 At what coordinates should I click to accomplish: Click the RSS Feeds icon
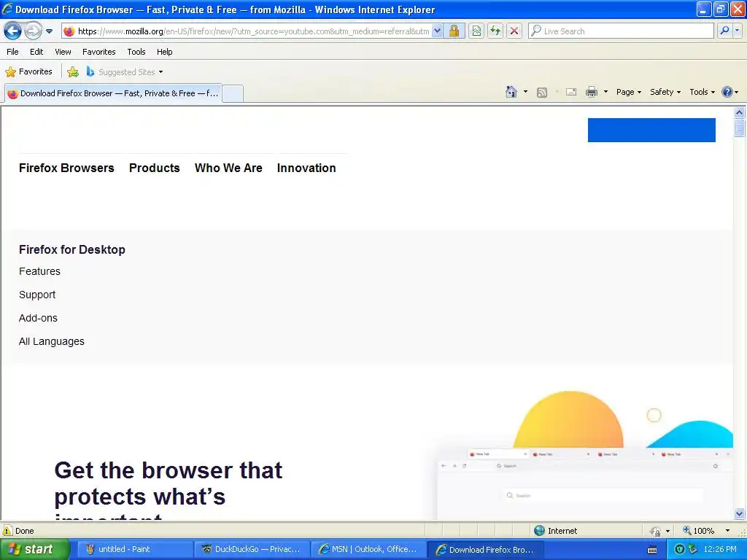coord(542,93)
